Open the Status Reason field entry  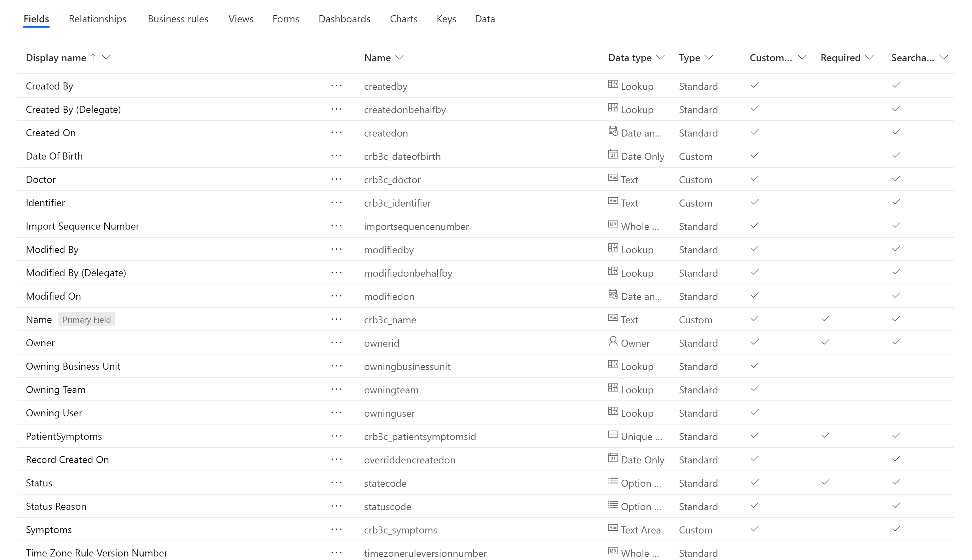56,506
